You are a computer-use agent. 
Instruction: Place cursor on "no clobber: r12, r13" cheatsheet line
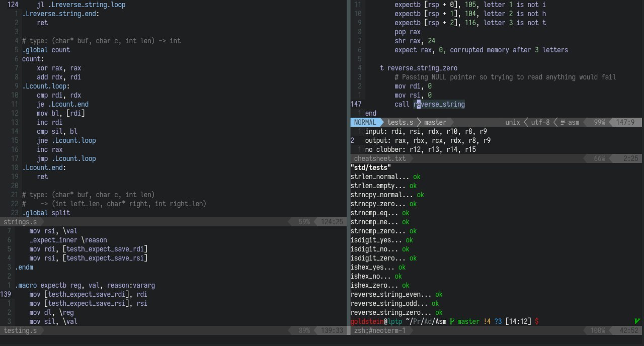point(421,149)
